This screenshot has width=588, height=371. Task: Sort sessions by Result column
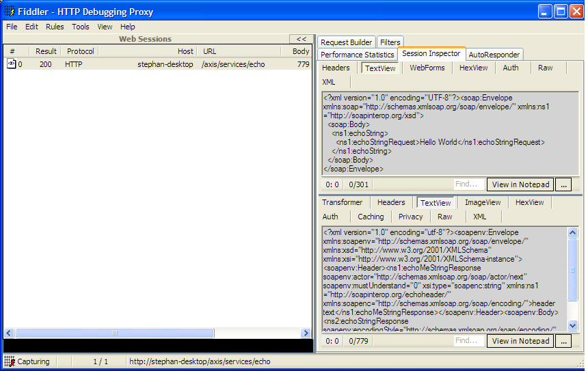(44, 51)
